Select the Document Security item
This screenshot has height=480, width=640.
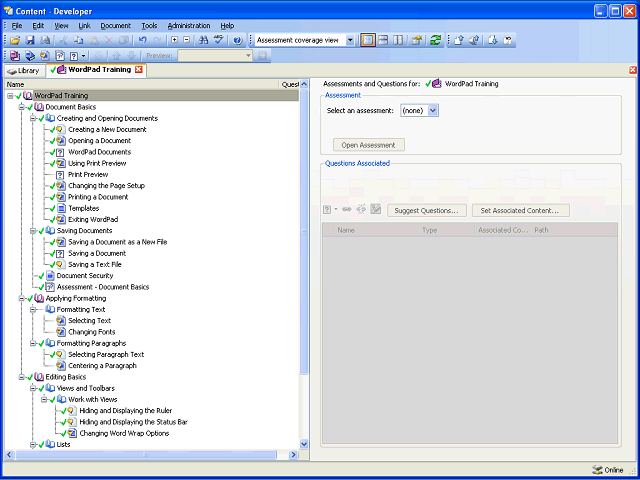click(85, 276)
